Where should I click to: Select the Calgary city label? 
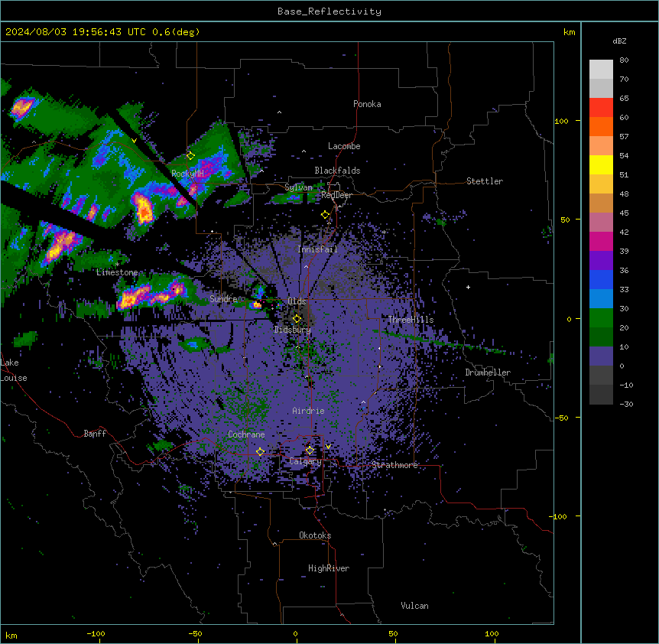[306, 461]
